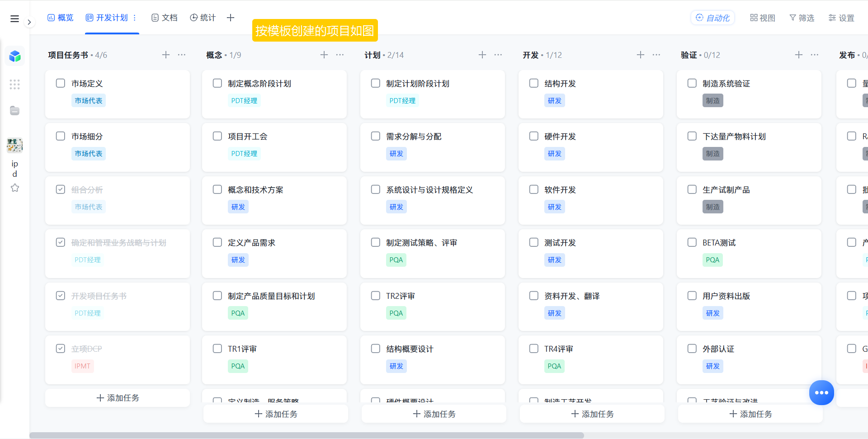
Task: Open the 下达量产物料计划 task
Action: 749,147
